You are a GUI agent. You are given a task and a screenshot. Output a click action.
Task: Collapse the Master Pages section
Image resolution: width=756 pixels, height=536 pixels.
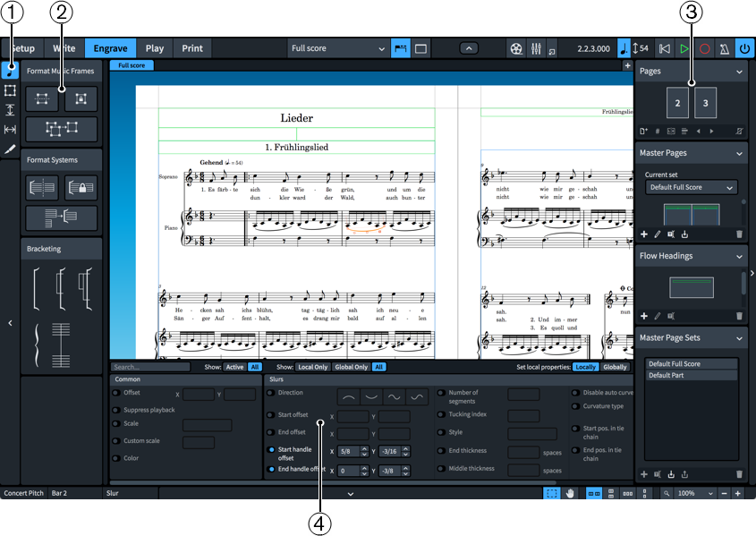[739, 154]
